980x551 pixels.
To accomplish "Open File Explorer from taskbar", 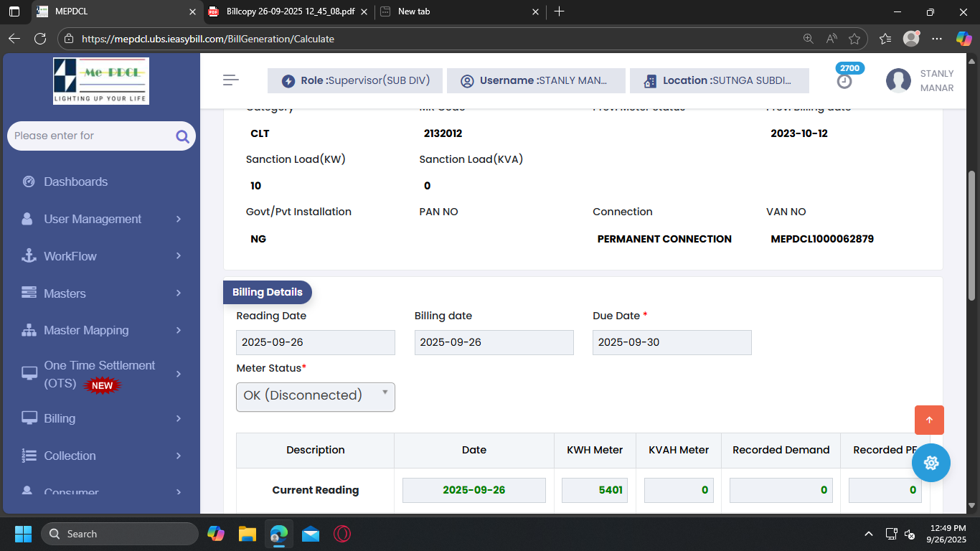I will click(x=248, y=534).
